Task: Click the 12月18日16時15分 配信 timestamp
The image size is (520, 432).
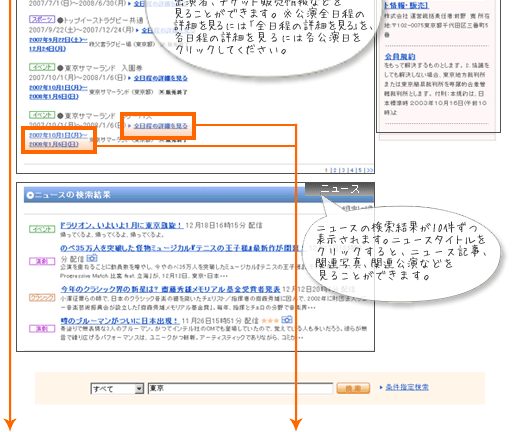Action: [224, 226]
